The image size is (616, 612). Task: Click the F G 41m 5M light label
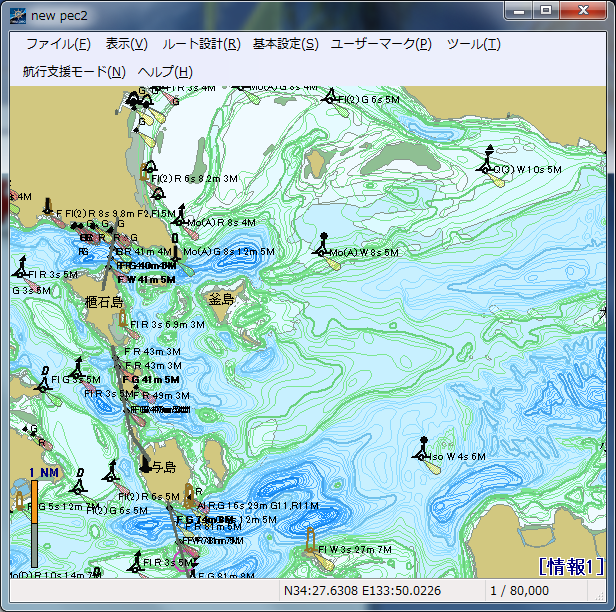click(x=151, y=379)
